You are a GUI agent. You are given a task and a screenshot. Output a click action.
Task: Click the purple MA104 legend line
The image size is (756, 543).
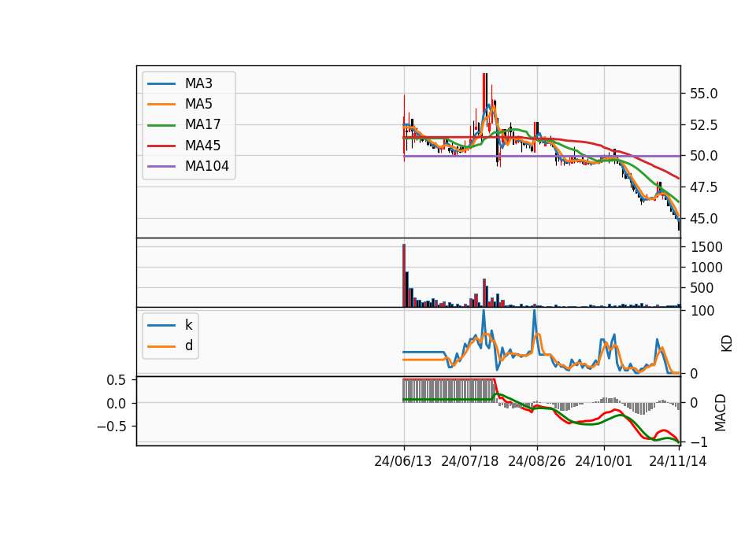(x=161, y=167)
